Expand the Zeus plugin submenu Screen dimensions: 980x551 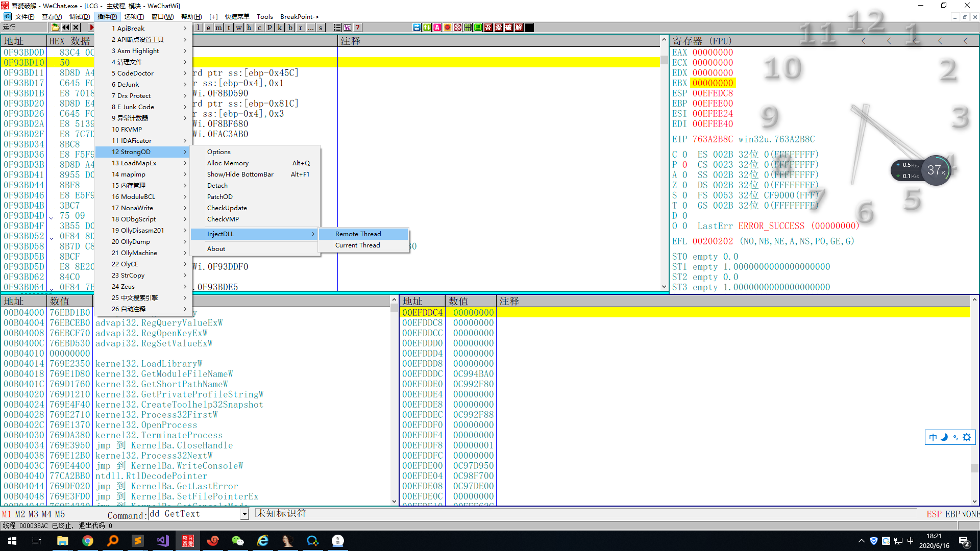143,287
